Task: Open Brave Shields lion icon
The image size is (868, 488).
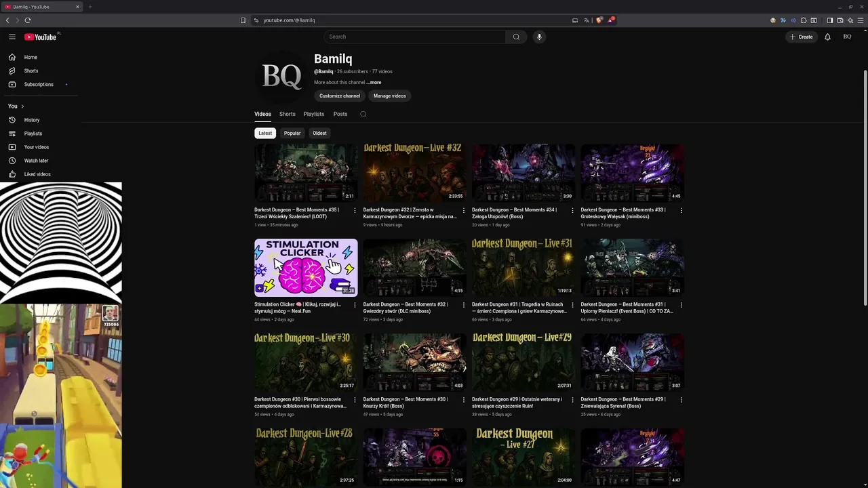Action: tap(599, 20)
